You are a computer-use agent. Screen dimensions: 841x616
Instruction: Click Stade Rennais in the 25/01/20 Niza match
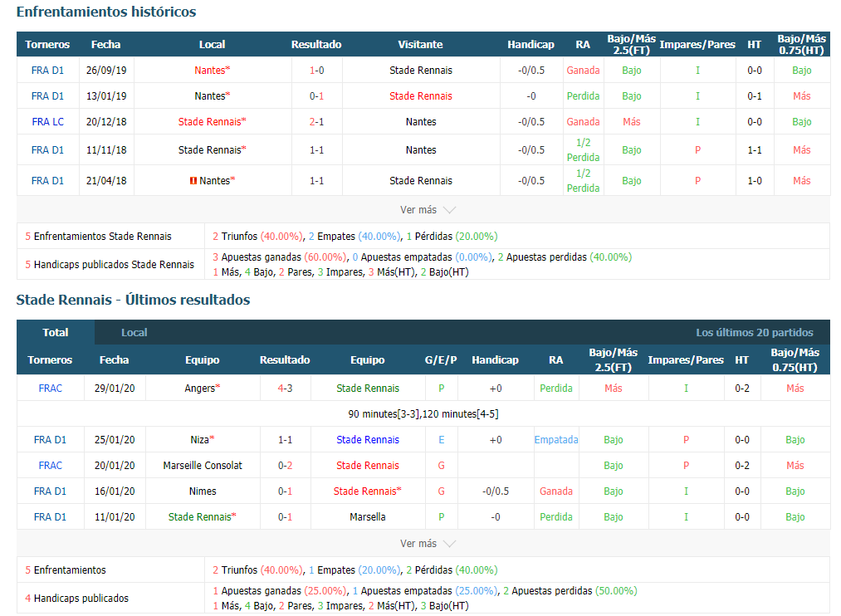(x=368, y=440)
